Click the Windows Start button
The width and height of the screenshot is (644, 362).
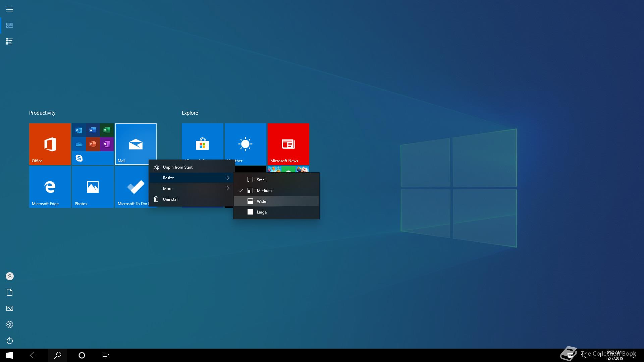pos(9,355)
